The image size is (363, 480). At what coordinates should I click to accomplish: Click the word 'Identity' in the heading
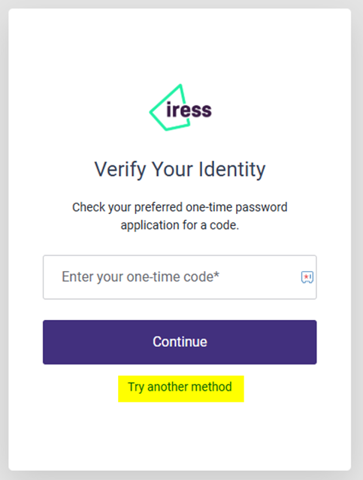pyautogui.click(x=232, y=170)
